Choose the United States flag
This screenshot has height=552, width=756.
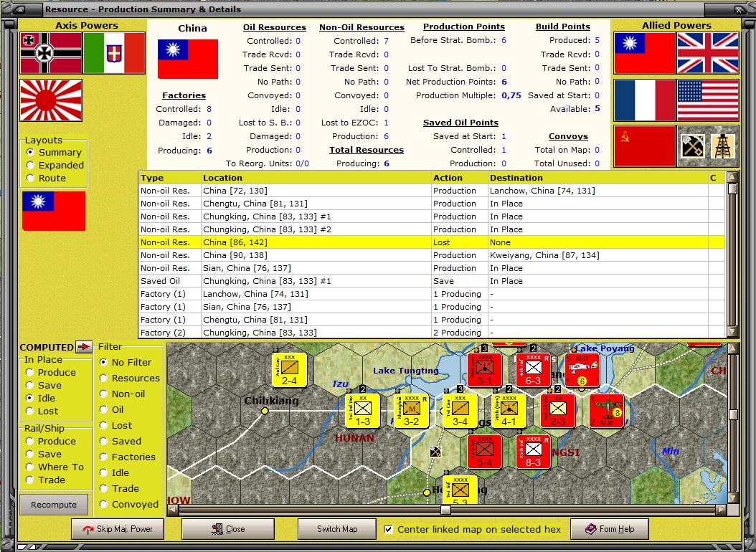point(708,100)
